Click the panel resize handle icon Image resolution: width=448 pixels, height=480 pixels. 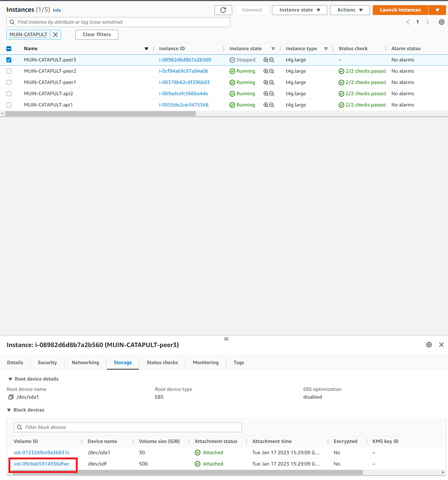click(226, 339)
